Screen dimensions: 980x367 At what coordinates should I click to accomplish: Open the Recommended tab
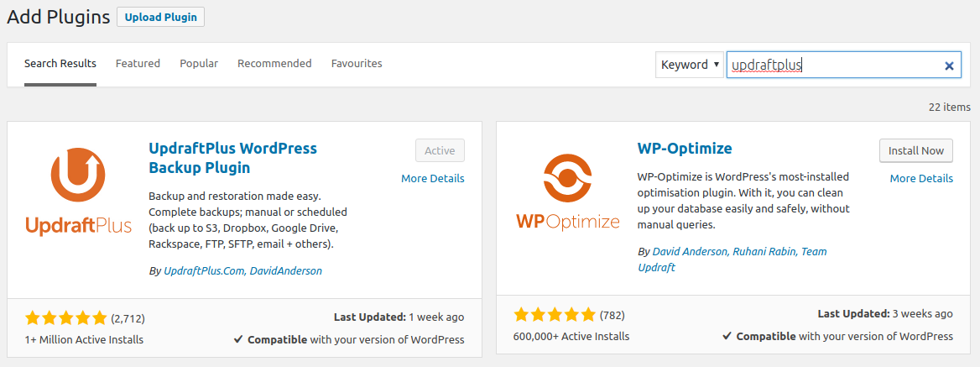click(274, 63)
